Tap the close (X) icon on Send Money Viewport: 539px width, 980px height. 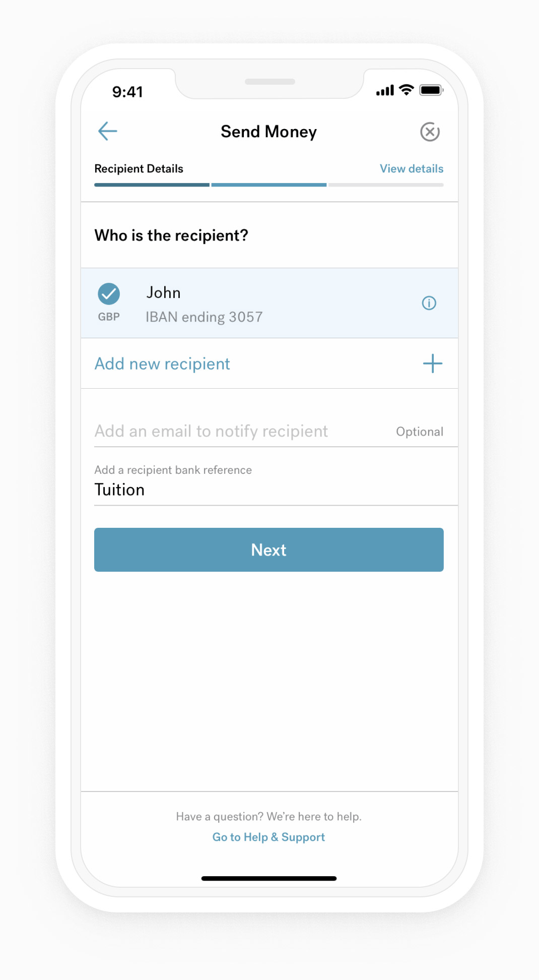click(430, 132)
